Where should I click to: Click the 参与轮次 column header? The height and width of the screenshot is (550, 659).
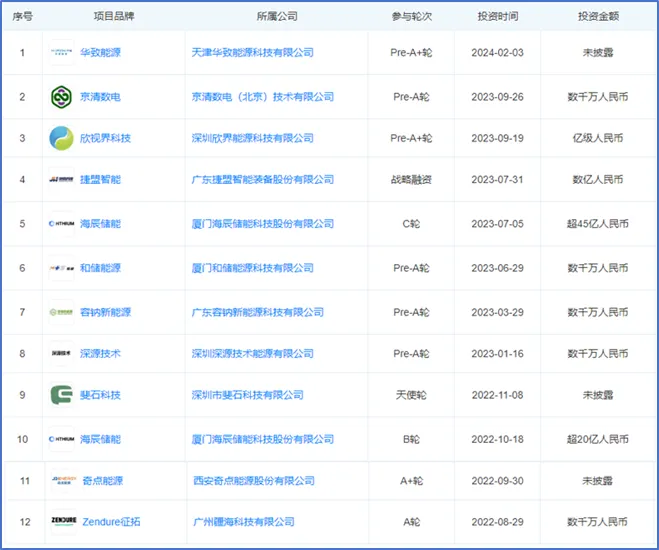(x=410, y=17)
